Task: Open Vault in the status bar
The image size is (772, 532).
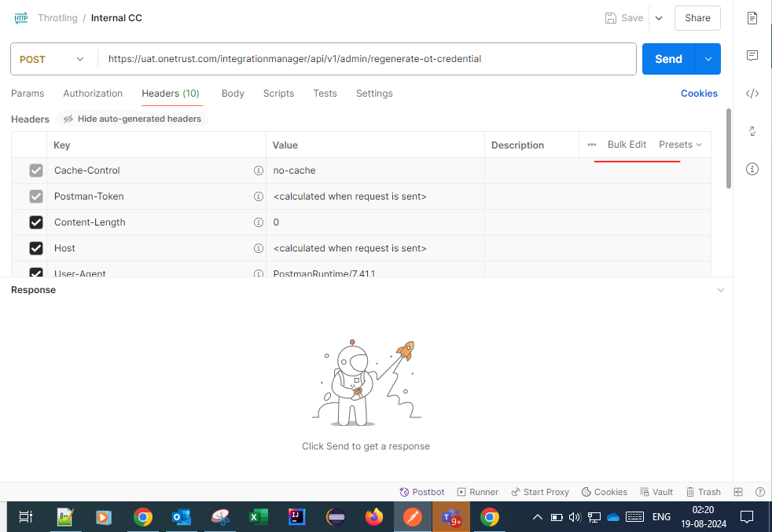Action: pyautogui.click(x=656, y=492)
